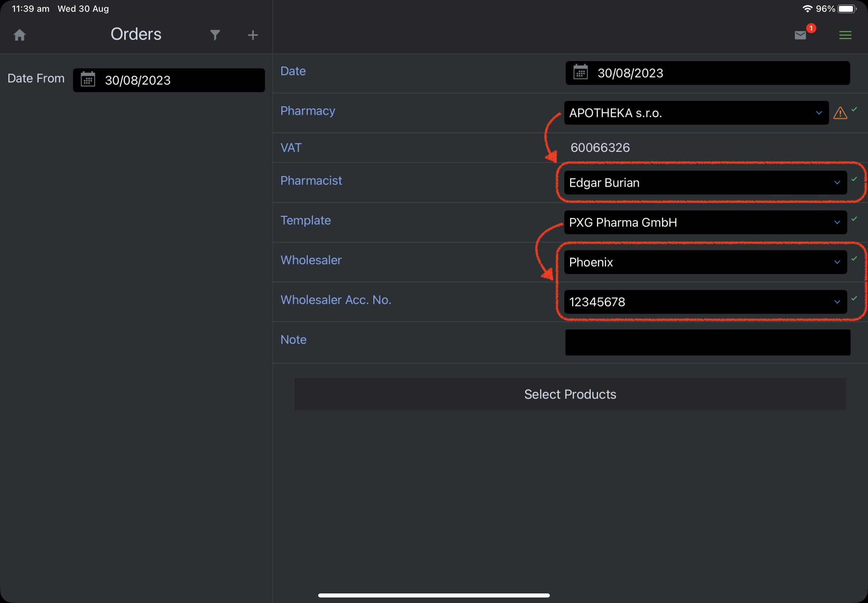868x603 pixels.
Task: Tap the Note text field
Action: click(707, 342)
